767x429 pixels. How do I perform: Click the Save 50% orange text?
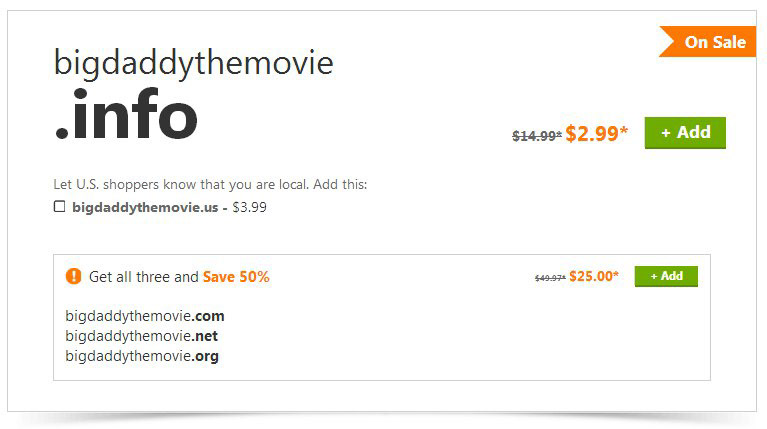[236, 277]
